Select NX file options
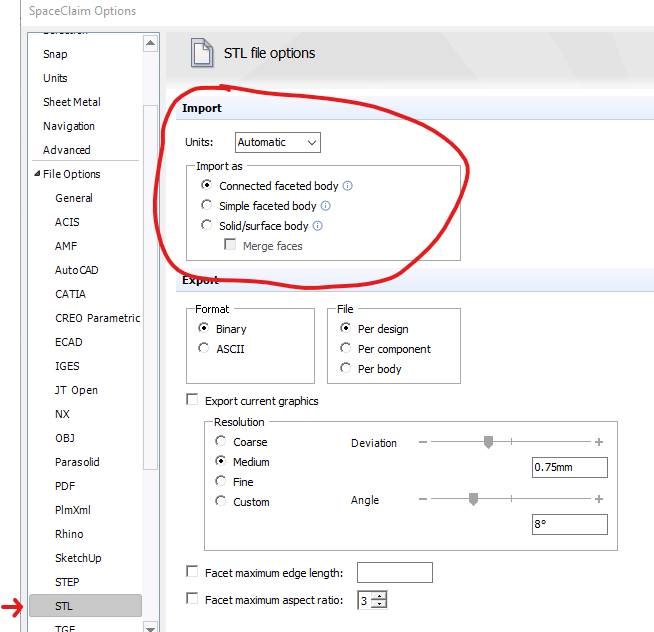The image size is (654, 632). click(x=62, y=414)
